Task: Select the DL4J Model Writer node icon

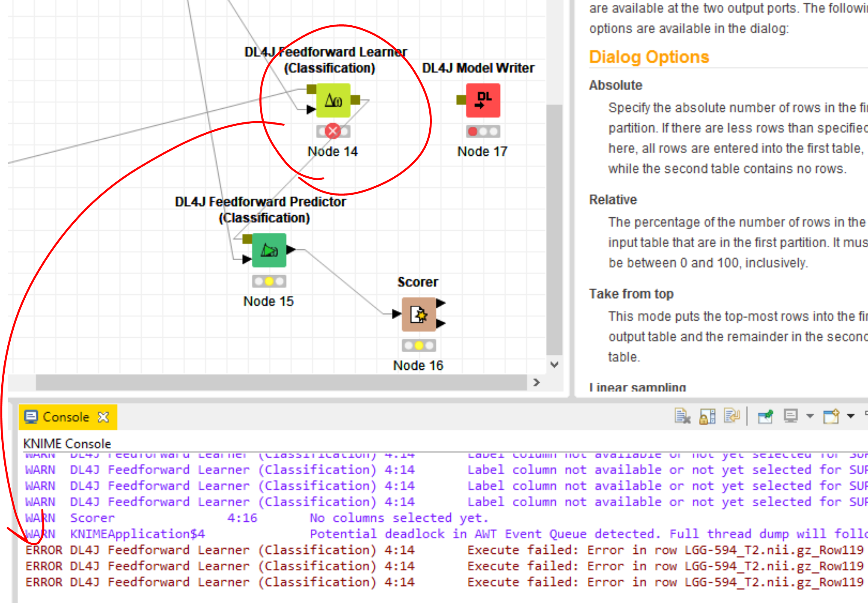Action: pyautogui.click(x=483, y=101)
